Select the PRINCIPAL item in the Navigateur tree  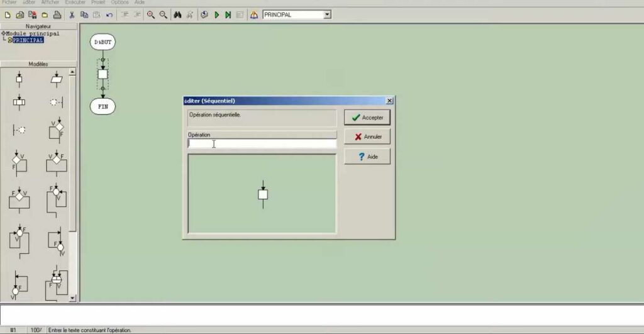28,40
